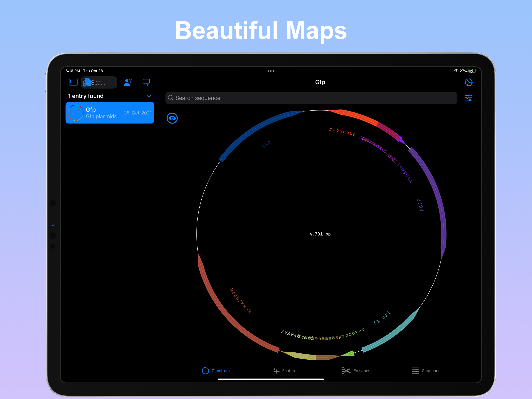Click the 'f1 ori' map label
Viewport: 532px width, 399px height.
[x=382, y=318]
